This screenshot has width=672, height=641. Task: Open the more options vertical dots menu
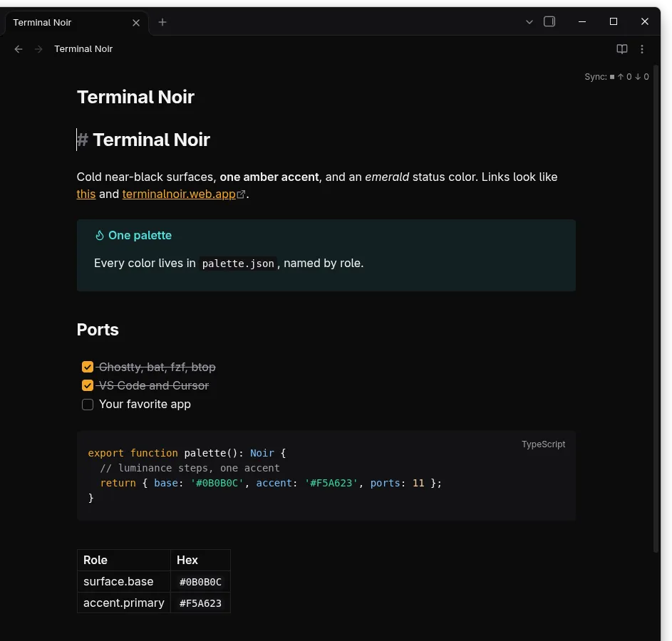click(642, 49)
